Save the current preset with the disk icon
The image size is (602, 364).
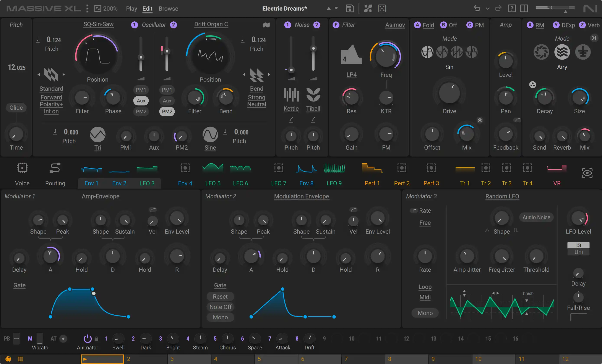(350, 8)
